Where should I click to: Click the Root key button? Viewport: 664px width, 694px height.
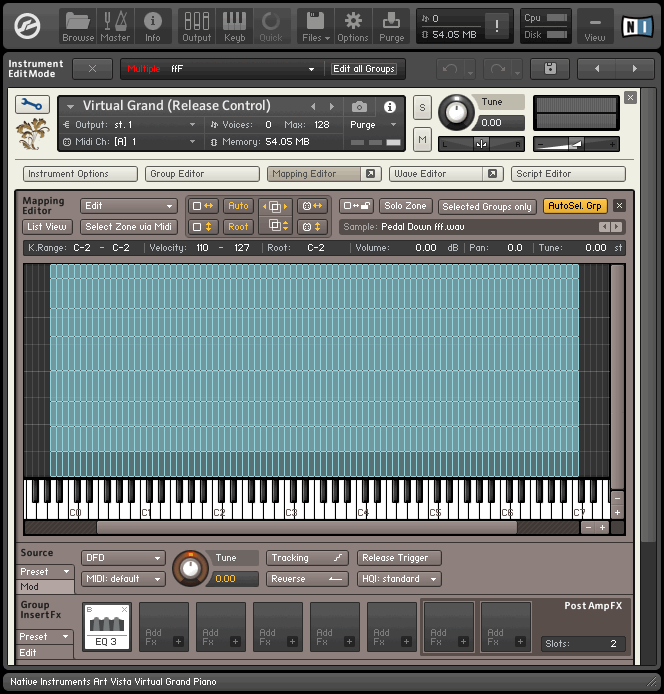[x=238, y=227]
